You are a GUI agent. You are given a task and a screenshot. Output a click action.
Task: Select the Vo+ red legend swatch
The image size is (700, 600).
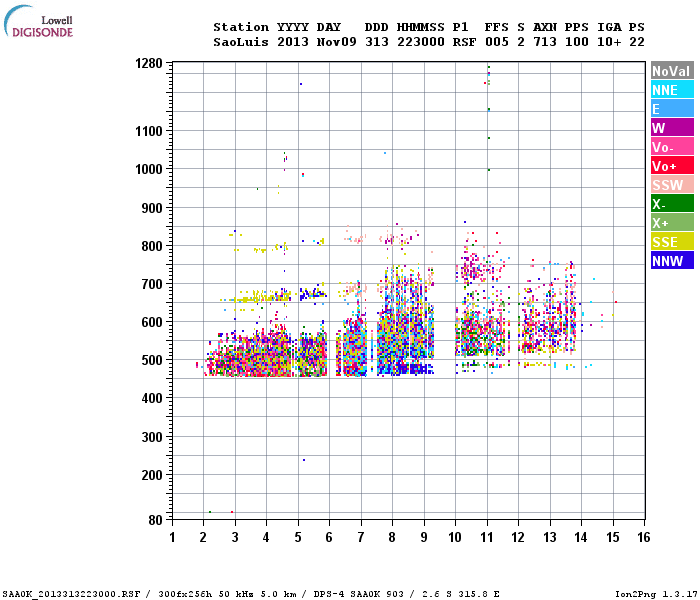point(672,166)
